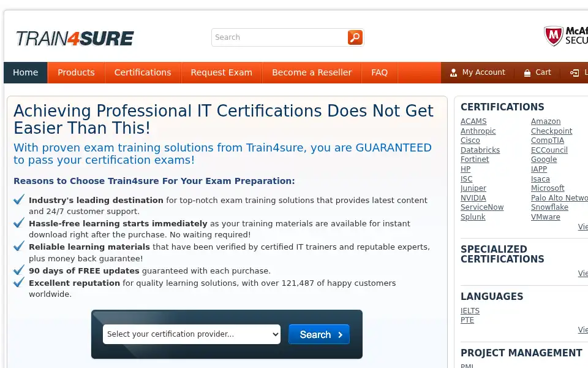Open the Splunk certification link
The image size is (588, 368).
coord(473,217)
